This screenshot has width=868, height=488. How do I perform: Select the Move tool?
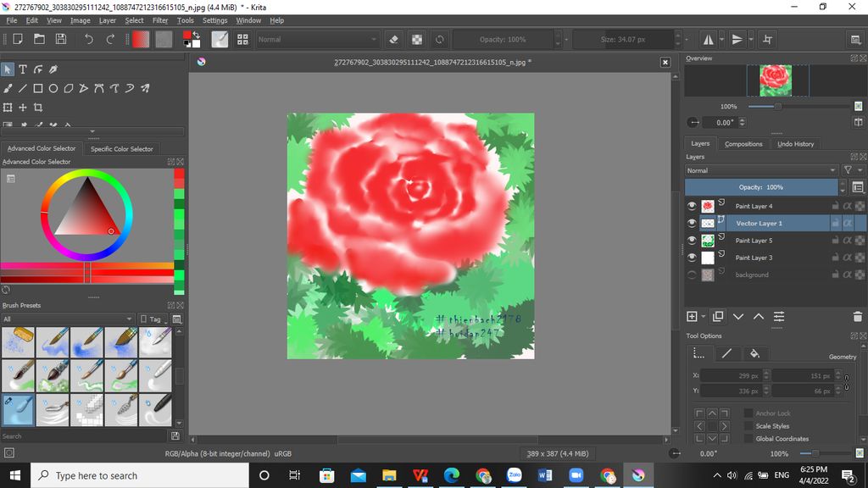tap(23, 108)
